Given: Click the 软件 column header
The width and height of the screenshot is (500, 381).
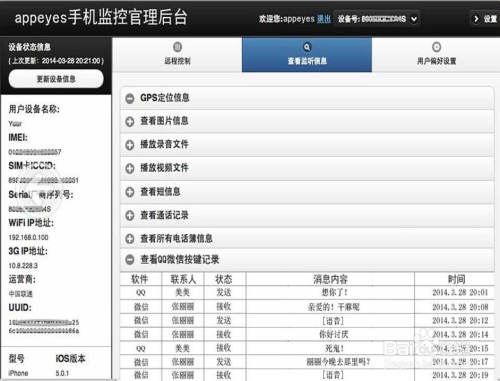Looking at the screenshot, I should click(x=140, y=279).
